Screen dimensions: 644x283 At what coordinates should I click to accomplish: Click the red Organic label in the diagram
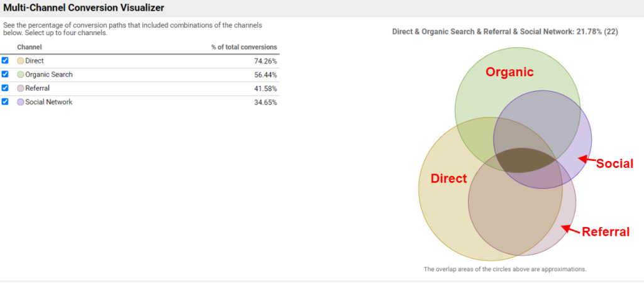[x=509, y=72]
